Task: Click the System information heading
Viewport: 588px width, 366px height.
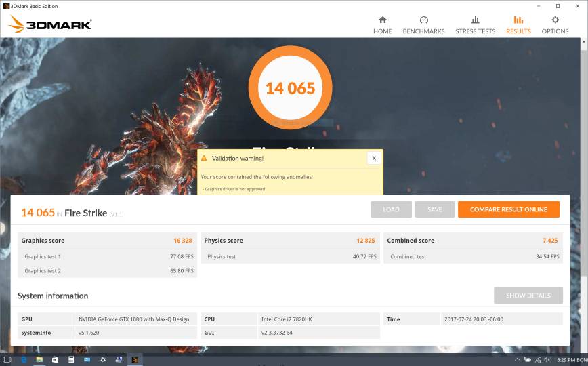Action: coord(53,296)
